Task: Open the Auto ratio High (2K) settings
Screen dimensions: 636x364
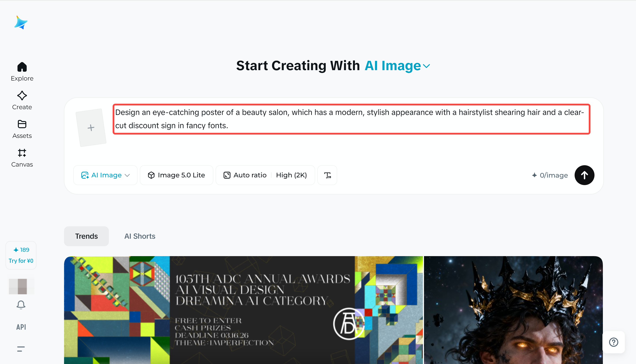Action: coord(265,175)
